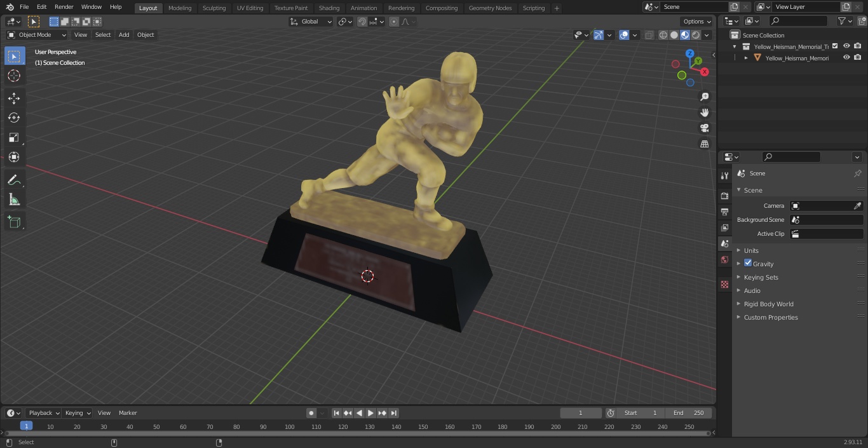
Task: Open the Options dropdown
Action: click(697, 22)
